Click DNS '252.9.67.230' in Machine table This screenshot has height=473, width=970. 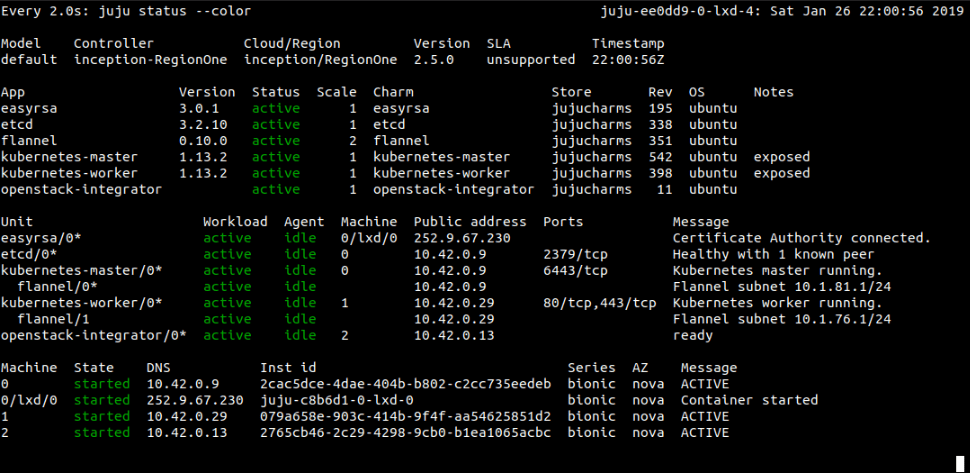195,400
